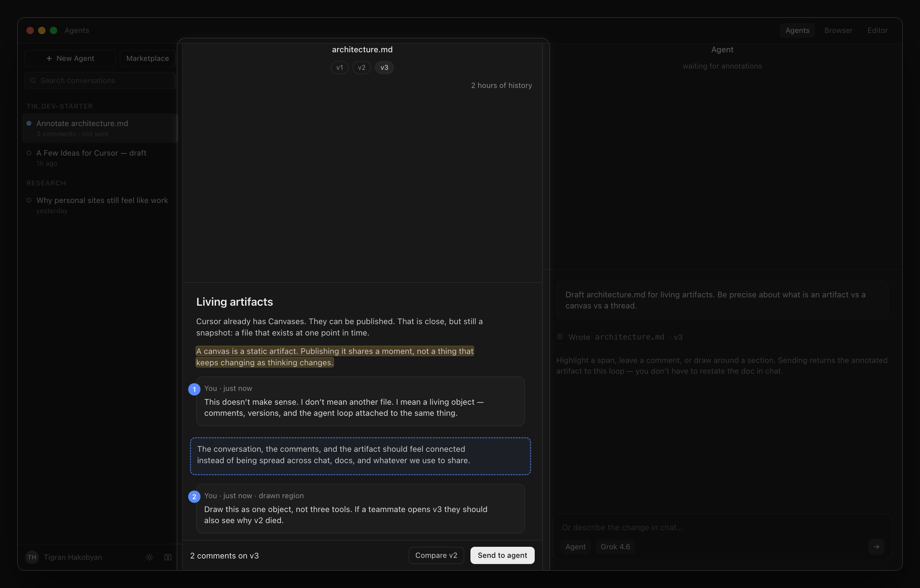Image resolution: width=920 pixels, height=588 pixels.
Task: Click the New Agent button
Action: (70, 58)
